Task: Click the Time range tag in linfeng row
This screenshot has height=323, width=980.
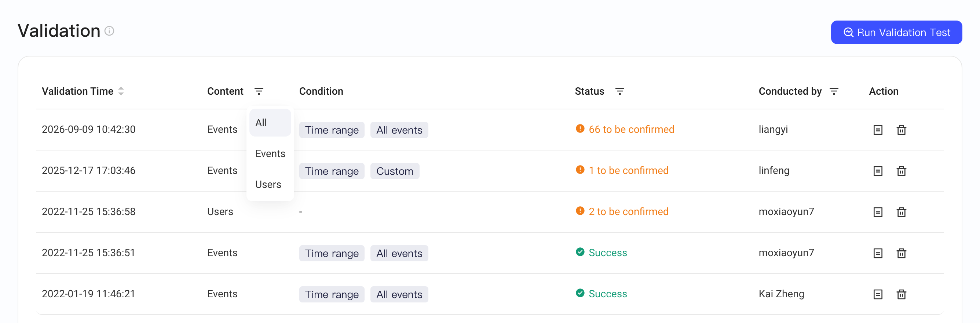Action: click(332, 171)
